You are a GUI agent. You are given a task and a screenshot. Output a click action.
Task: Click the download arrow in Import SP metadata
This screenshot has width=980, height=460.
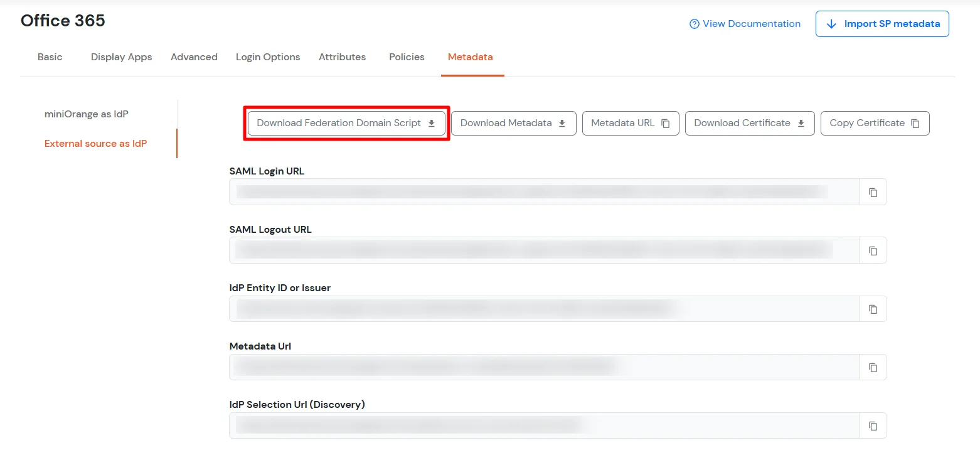pyautogui.click(x=831, y=23)
